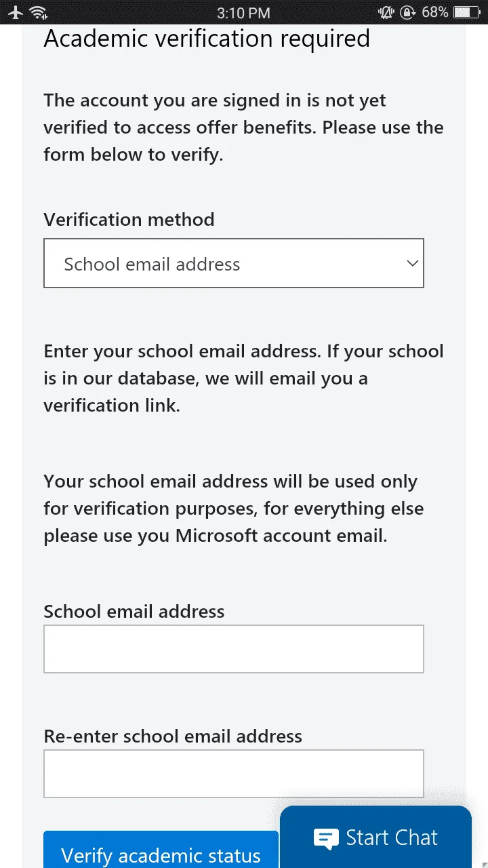
Task: Tap the airplane mode status icon
Action: coord(15,12)
